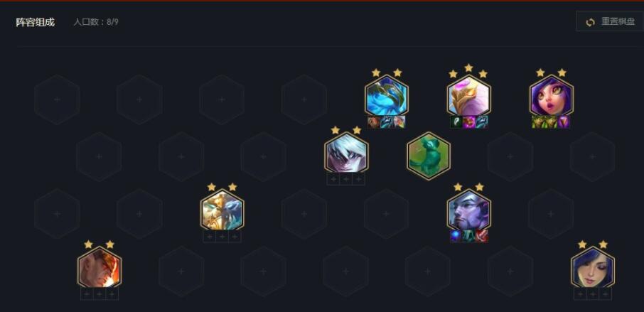Add item to bald champion's middle slot
Image resolution: width=644 pixels, height=312 pixels.
(x=100, y=294)
